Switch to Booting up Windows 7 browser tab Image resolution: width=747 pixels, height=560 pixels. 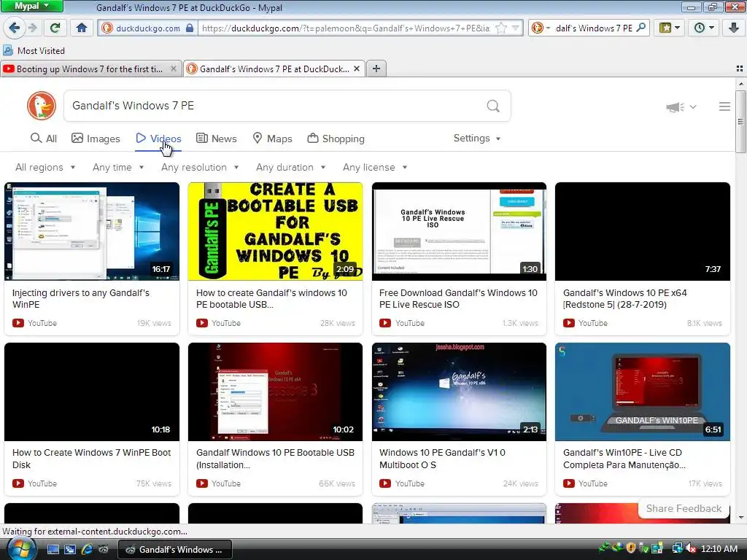(x=90, y=69)
